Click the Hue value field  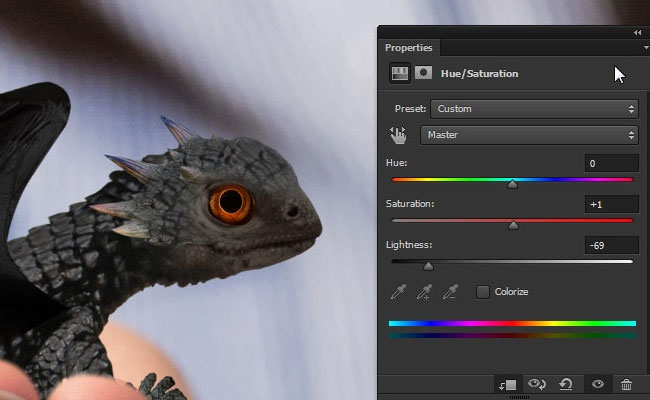point(611,163)
